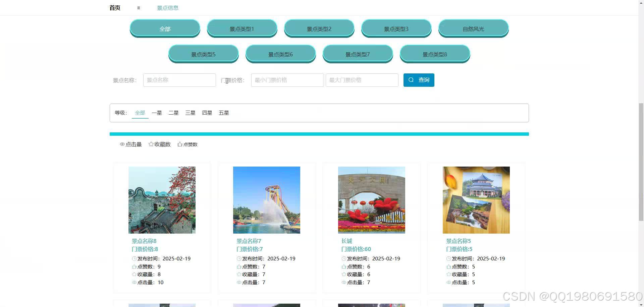Click the magnifier icon in the 查询 button
644x307 pixels.
click(x=411, y=80)
